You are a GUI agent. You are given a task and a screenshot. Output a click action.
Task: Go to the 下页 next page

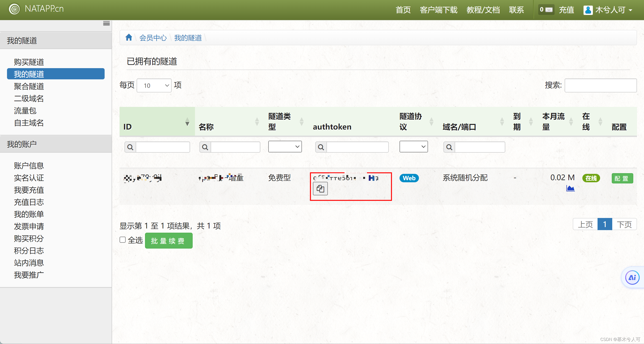[624, 224]
